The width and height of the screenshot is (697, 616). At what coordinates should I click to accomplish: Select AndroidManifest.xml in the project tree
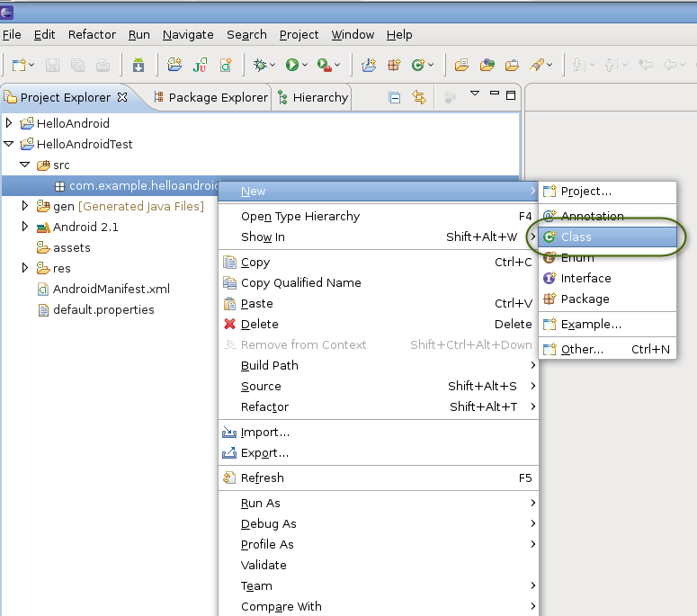coord(111,289)
